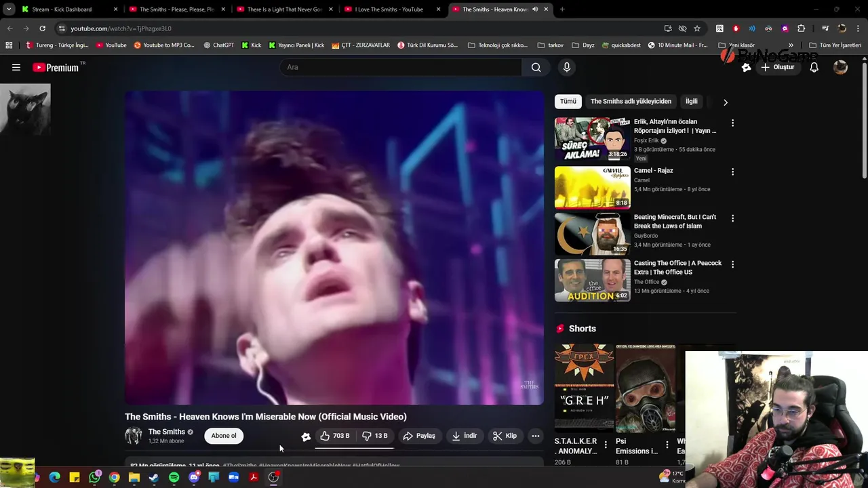Screen dimensions: 868x488
Task: Share the video using Paylaş
Action: [418, 436]
